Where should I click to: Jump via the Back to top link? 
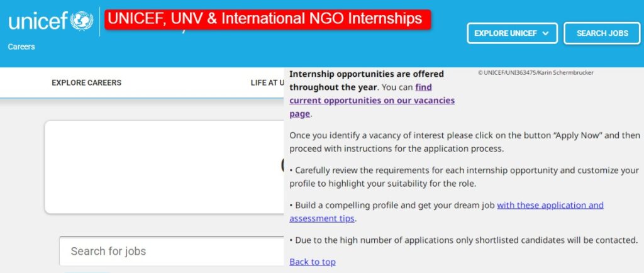313,262
